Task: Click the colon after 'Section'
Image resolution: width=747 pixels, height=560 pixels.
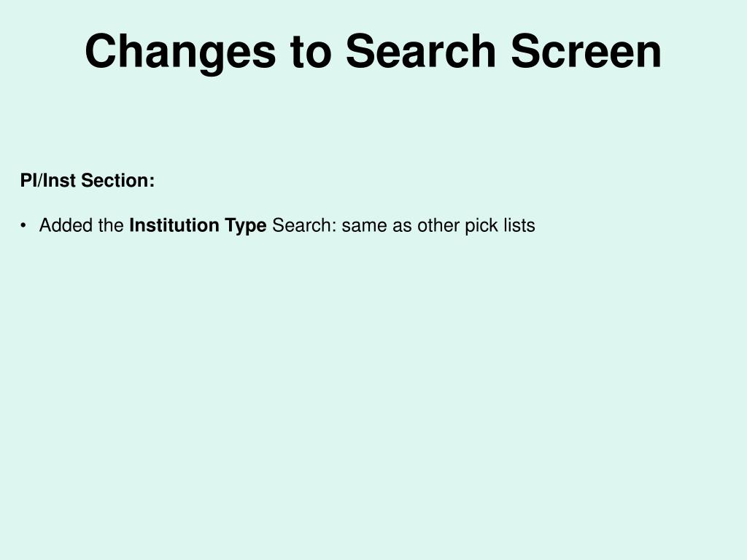Action: 152,182
